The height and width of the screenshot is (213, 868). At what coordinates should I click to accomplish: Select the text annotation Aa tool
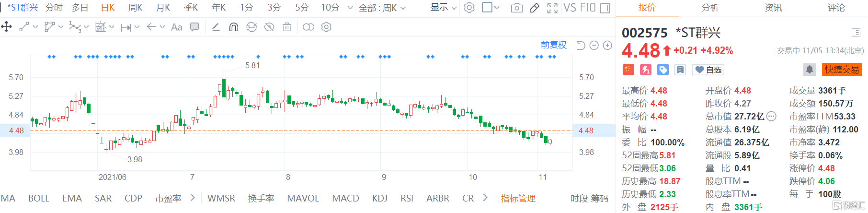(177, 27)
